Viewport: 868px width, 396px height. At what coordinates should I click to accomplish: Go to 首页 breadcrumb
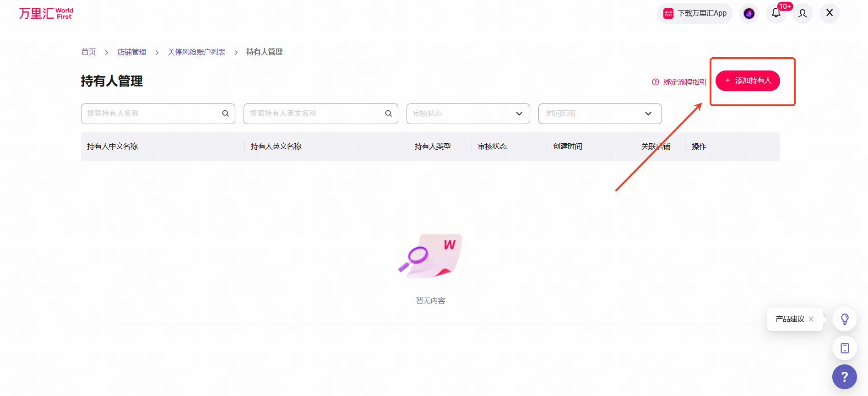(x=89, y=52)
